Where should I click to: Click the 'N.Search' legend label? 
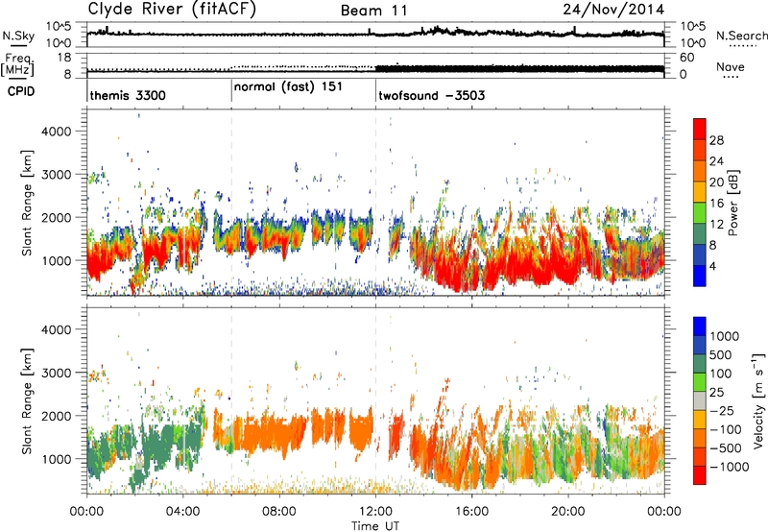coord(741,36)
